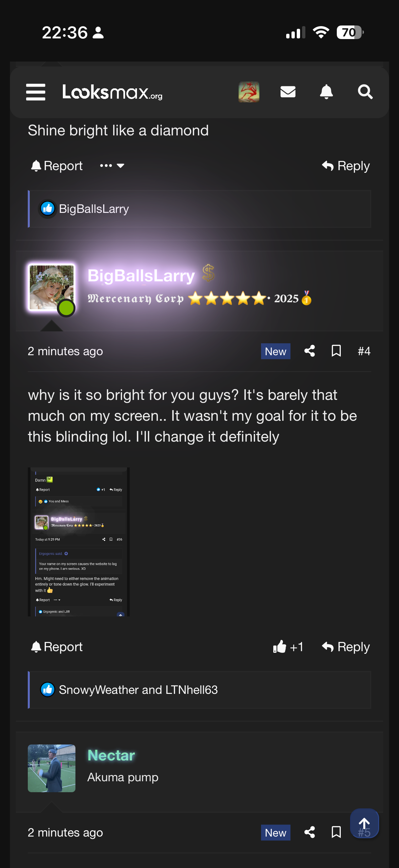Show who liked: SnowyWeather and LTNhell63
399x868 pixels.
(x=138, y=690)
